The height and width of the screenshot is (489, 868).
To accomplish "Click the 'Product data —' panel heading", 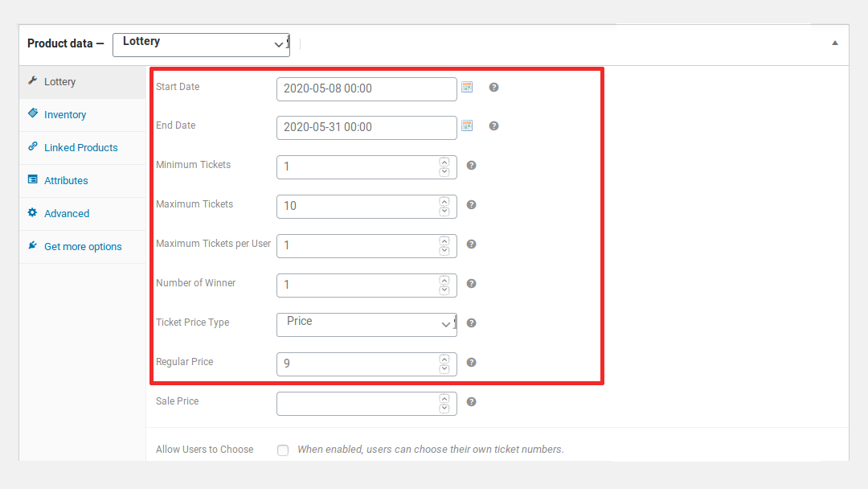I will click(65, 43).
